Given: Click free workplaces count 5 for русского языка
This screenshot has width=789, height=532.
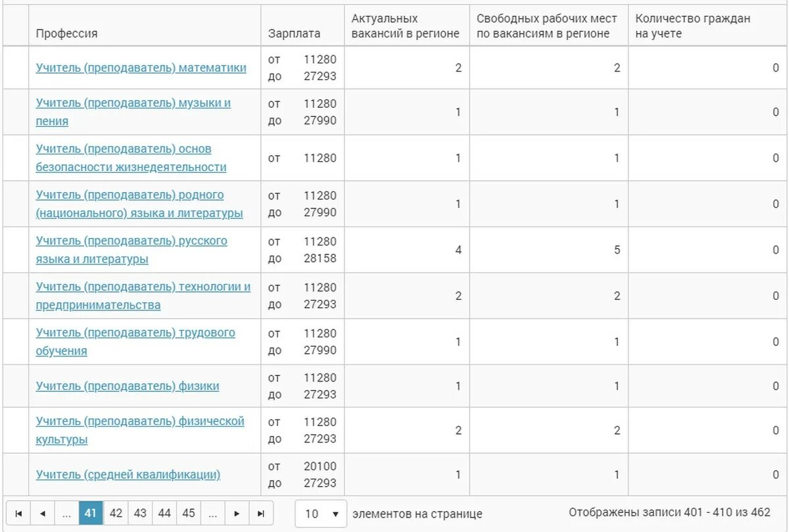Looking at the screenshot, I should click(617, 250).
